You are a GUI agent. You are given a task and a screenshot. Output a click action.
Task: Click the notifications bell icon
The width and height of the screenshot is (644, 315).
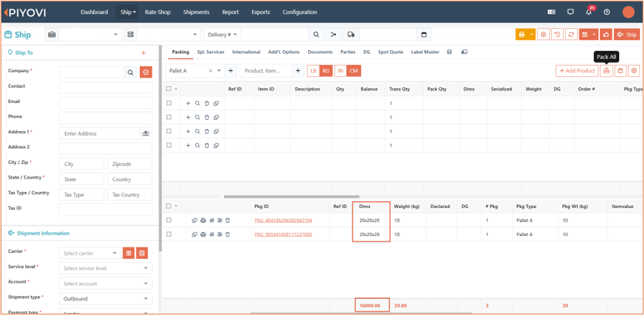point(588,12)
